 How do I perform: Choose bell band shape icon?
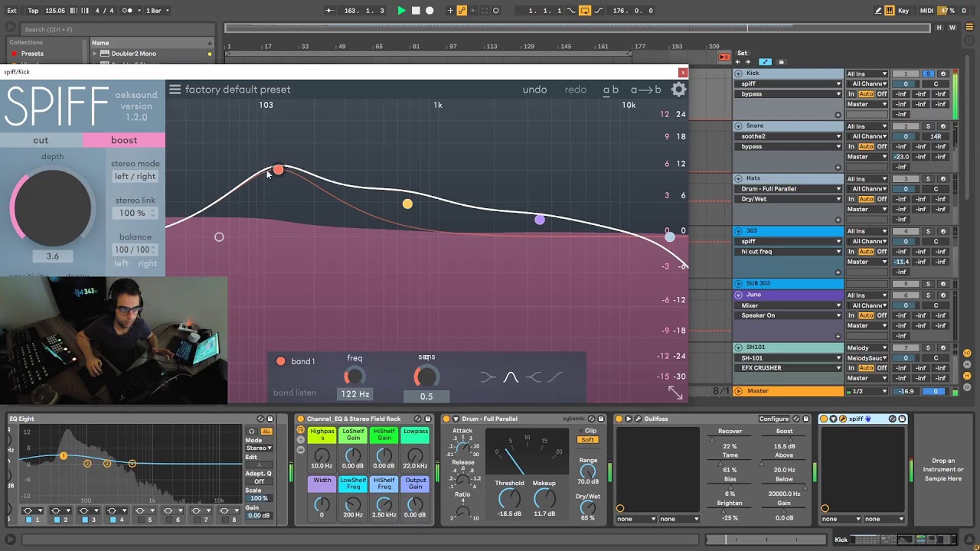[511, 377]
